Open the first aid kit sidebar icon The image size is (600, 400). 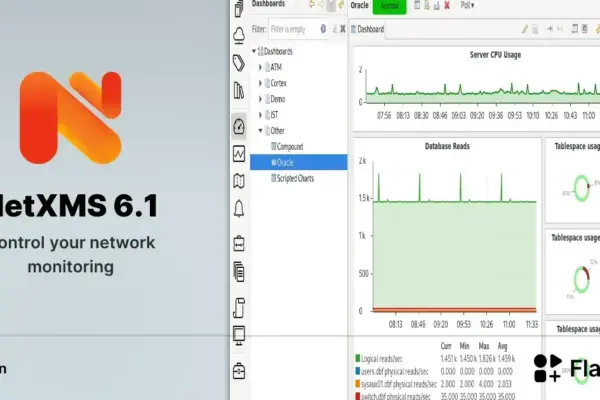pos(239,371)
